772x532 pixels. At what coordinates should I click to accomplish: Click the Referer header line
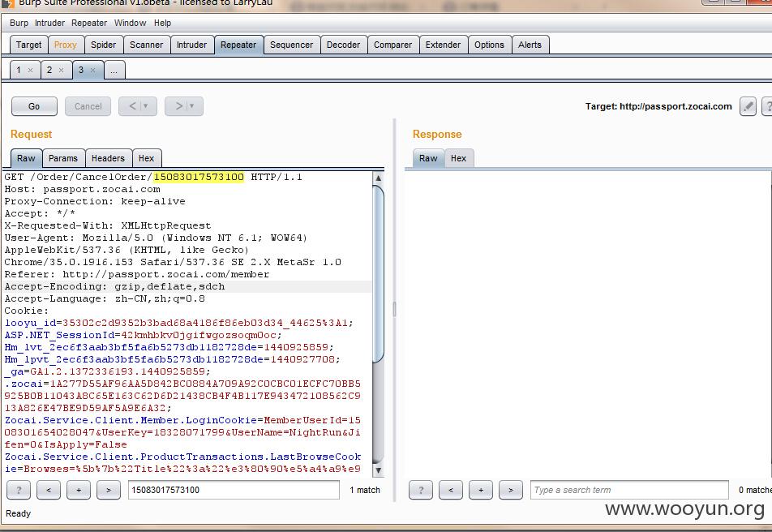pos(137,274)
